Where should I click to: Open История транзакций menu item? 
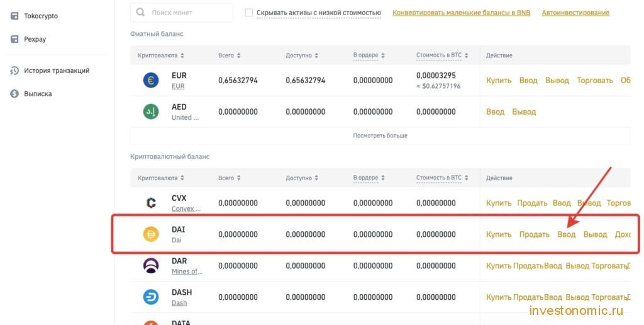57,71
